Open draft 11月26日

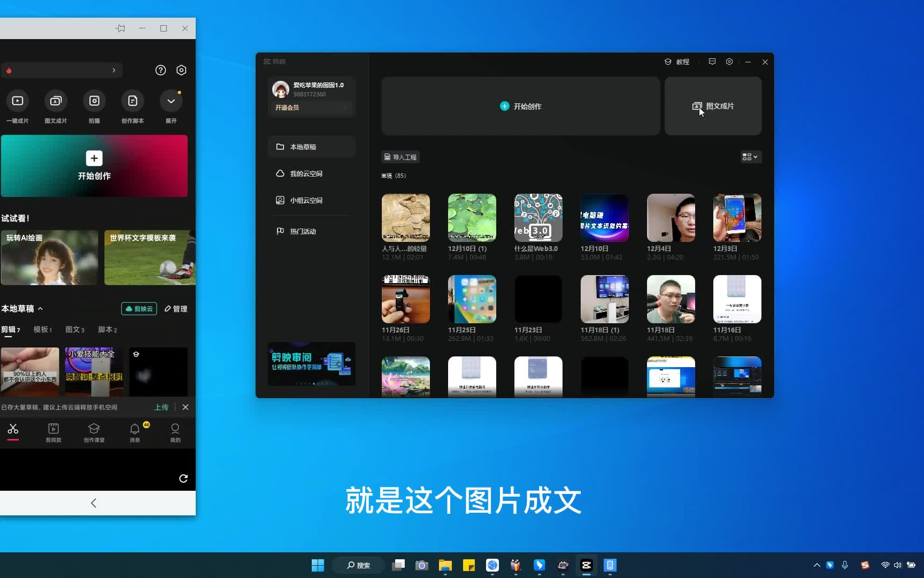tap(406, 299)
